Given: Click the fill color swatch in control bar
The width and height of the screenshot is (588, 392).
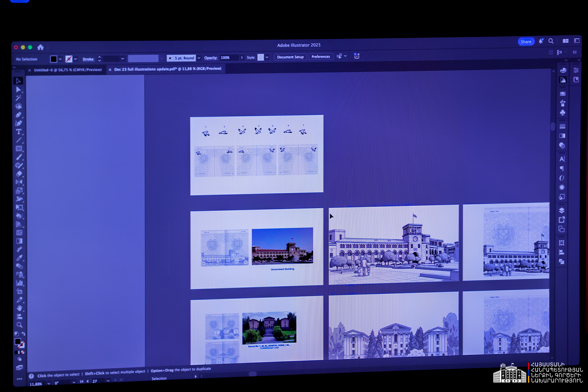Looking at the screenshot, I should coord(54,59).
